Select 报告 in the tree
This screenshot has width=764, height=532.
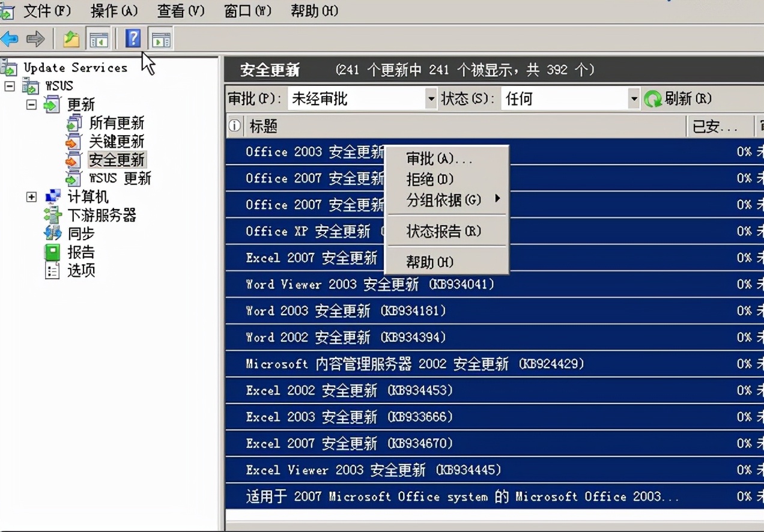[x=81, y=252]
